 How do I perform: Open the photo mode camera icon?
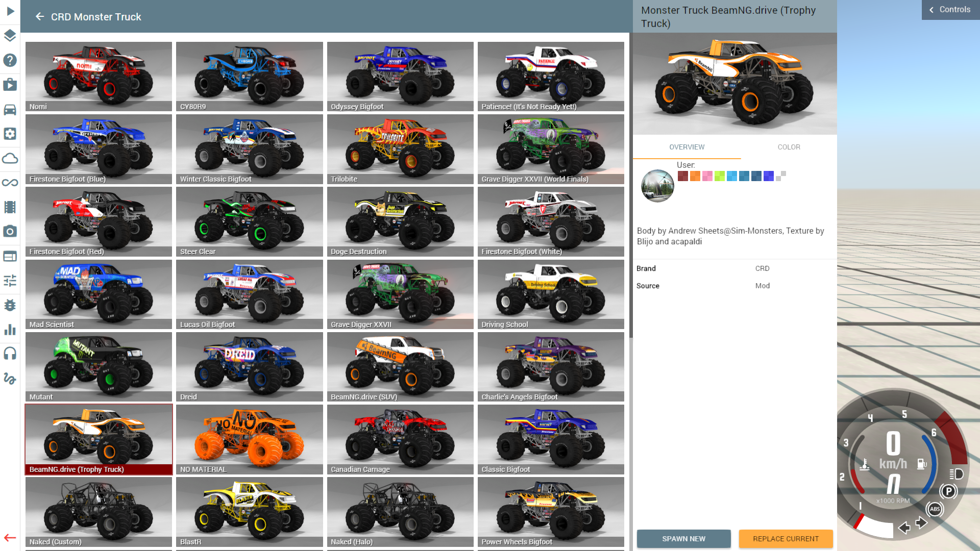(10, 232)
